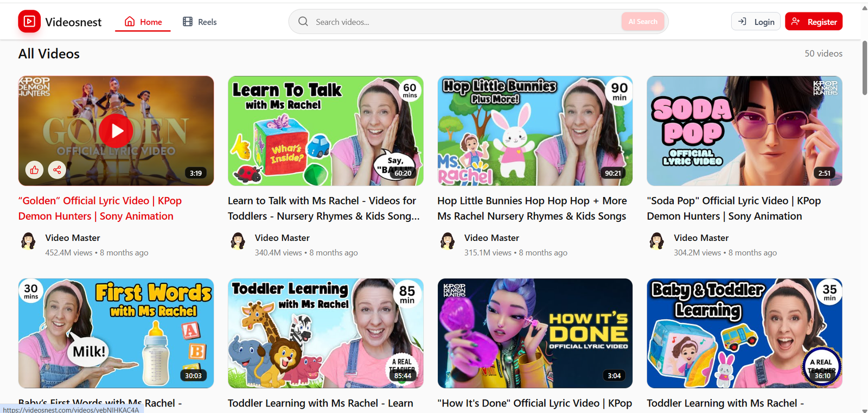Click the 2:51 duration badge

click(x=824, y=173)
